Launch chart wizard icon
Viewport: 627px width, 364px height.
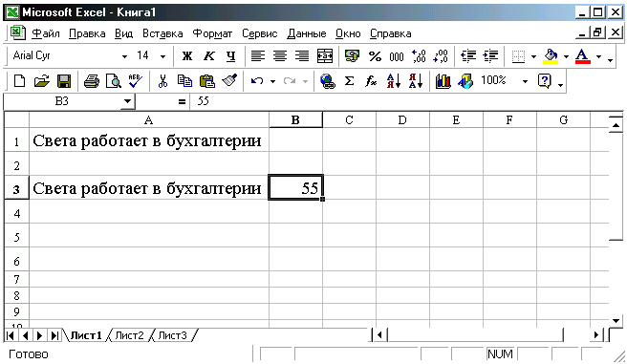443,81
